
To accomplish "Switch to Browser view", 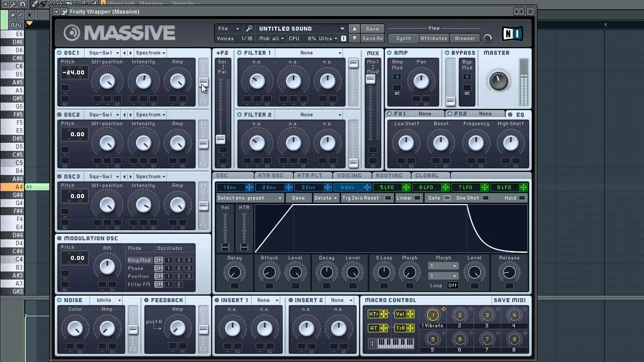I will point(465,38).
